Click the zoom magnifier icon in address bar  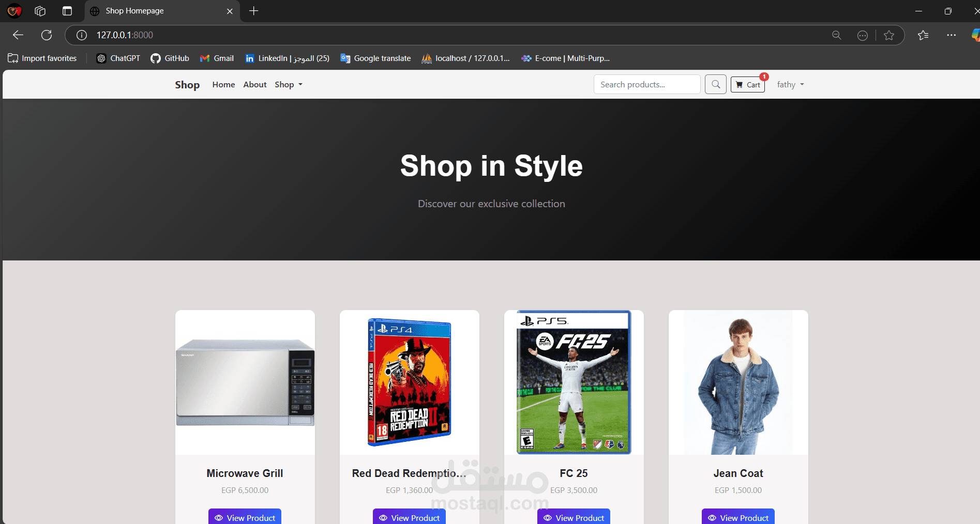[x=836, y=35]
